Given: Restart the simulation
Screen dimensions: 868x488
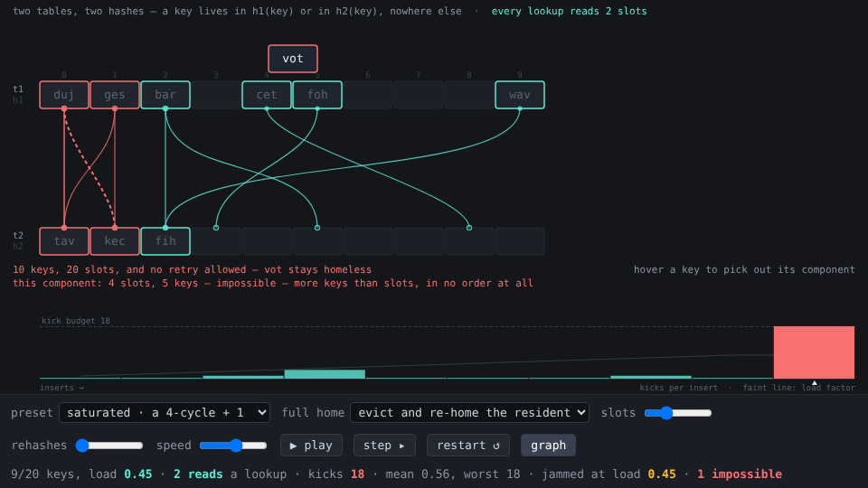Looking at the screenshot, I should [468, 446].
